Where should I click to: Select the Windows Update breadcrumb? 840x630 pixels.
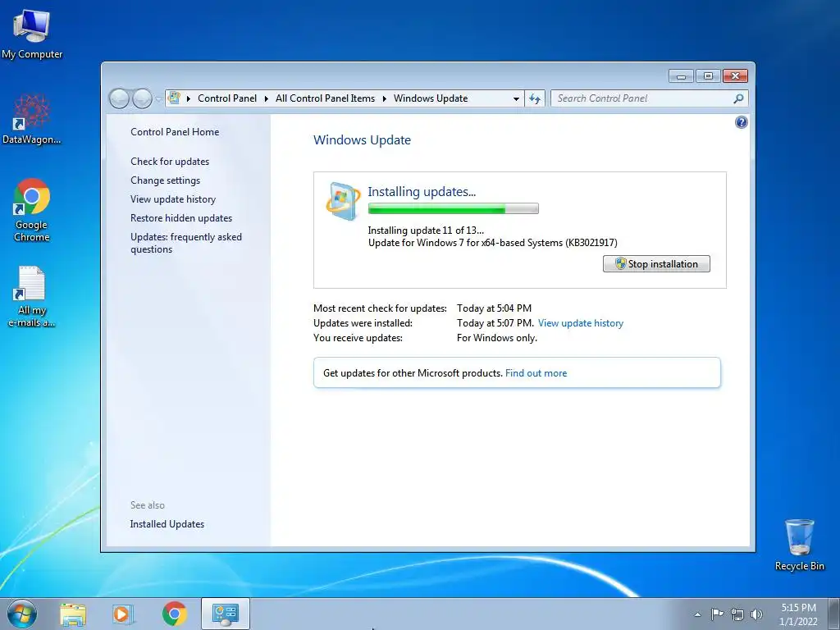point(431,98)
